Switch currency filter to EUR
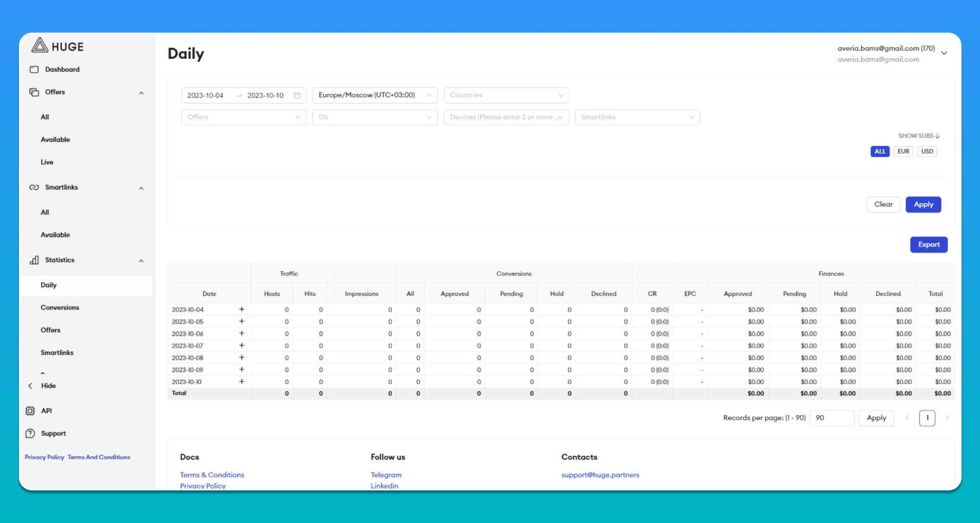This screenshot has width=980, height=523. (903, 151)
